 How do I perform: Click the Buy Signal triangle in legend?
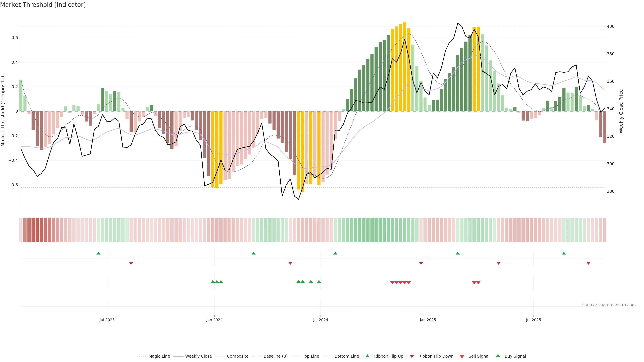pos(498,356)
